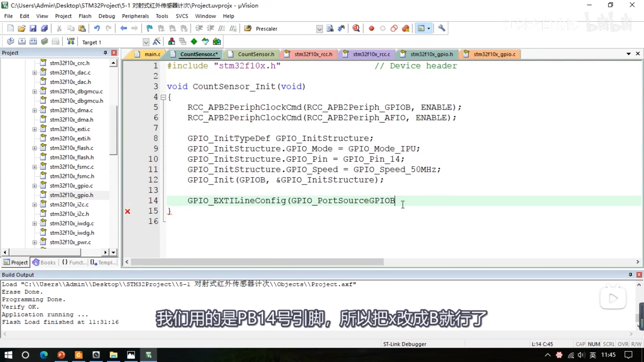Click the Download LOAD icon
This screenshot has height=362, width=644.
pyautogui.click(x=71, y=41)
